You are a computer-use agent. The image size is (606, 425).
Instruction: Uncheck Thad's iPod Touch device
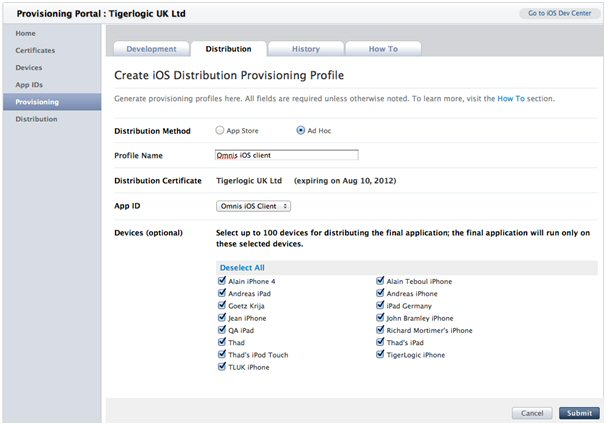coord(222,355)
